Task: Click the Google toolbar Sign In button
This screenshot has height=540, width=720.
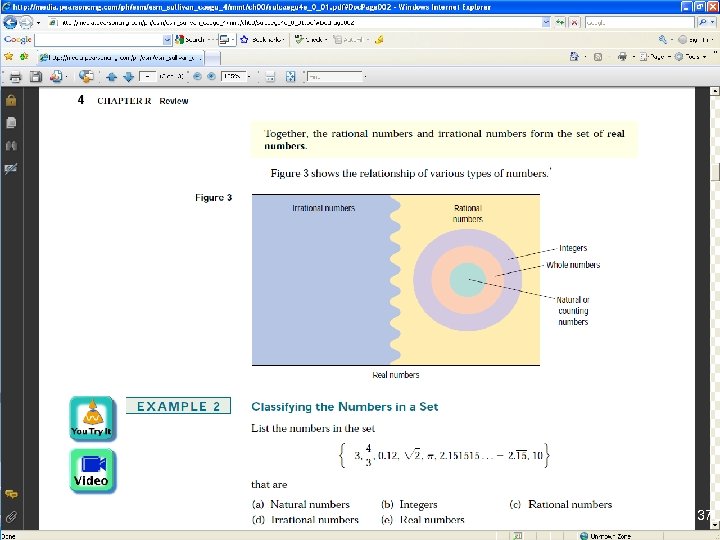Action: pyautogui.click(x=695, y=40)
